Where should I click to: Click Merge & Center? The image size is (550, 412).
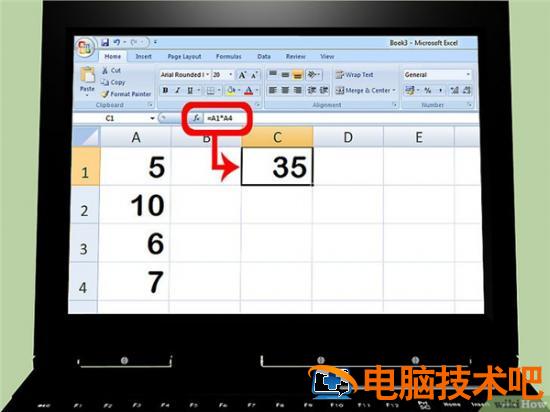363,90
